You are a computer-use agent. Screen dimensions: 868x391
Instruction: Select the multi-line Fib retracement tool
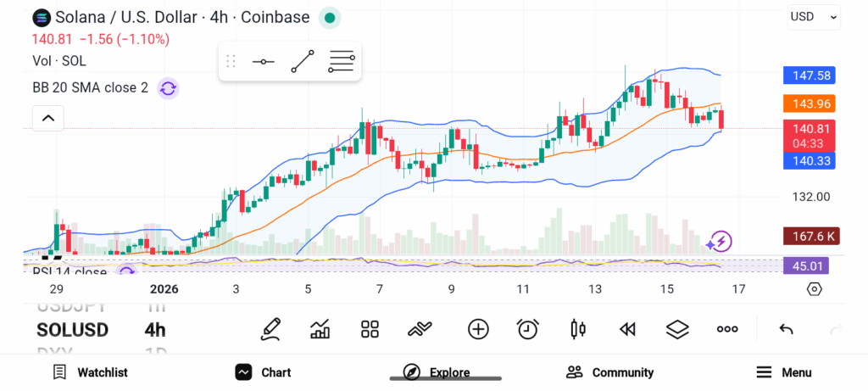[342, 62]
